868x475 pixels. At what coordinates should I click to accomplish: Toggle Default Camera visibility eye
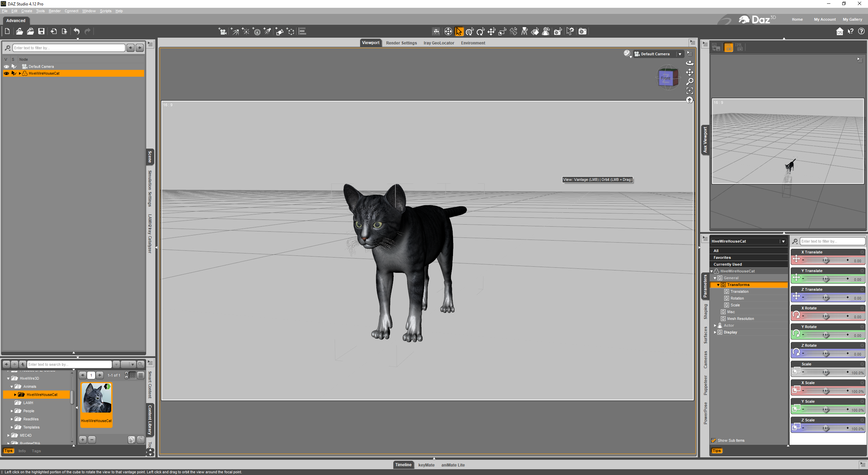6,66
